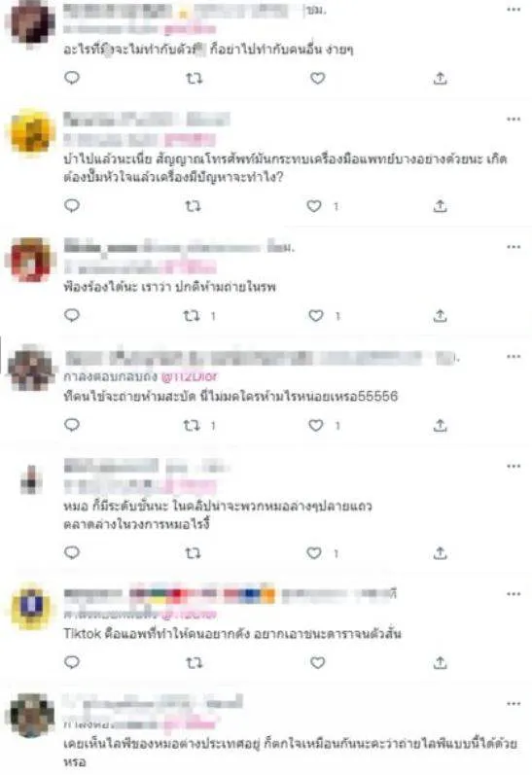Open more options for the Tiktok tweet

coord(514,593)
